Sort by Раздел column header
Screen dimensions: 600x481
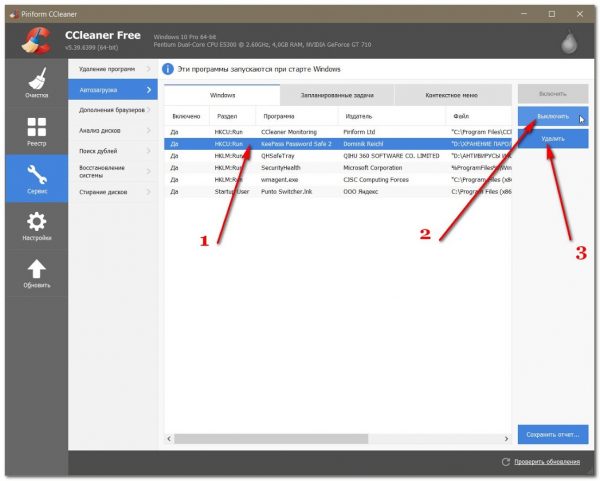pos(232,116)
